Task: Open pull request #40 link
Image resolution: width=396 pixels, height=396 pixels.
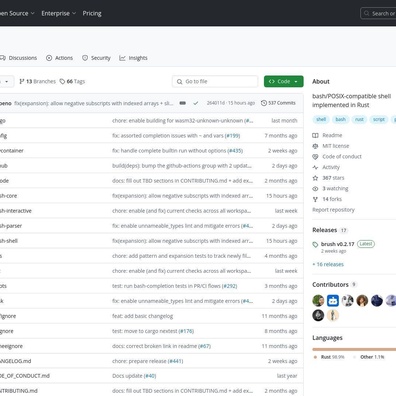Action: tap(150, 376)
